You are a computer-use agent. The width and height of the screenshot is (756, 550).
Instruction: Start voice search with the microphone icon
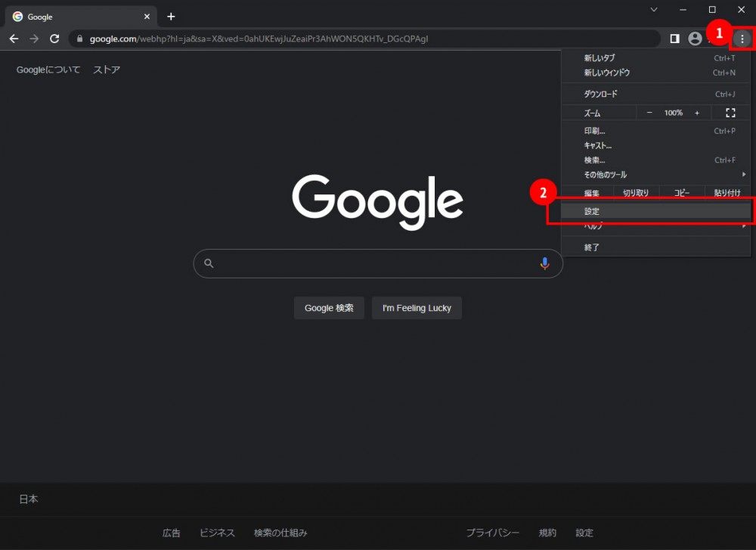[544, 263]
